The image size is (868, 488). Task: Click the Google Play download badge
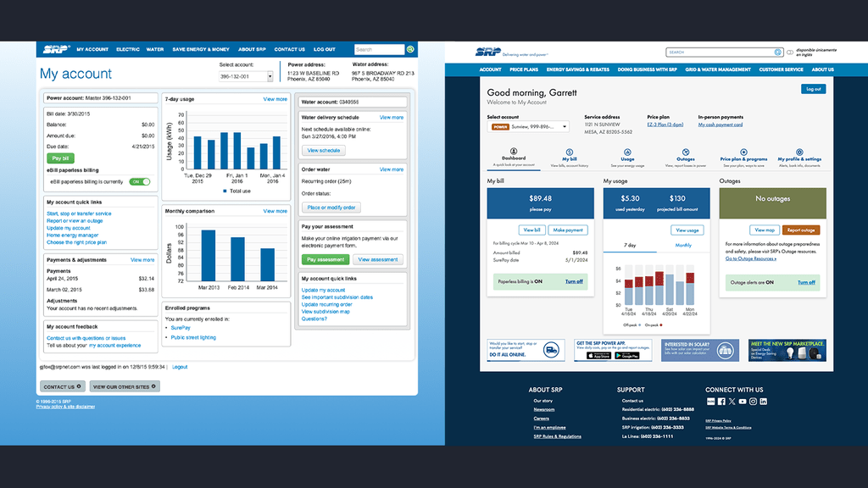coord(627,356)
